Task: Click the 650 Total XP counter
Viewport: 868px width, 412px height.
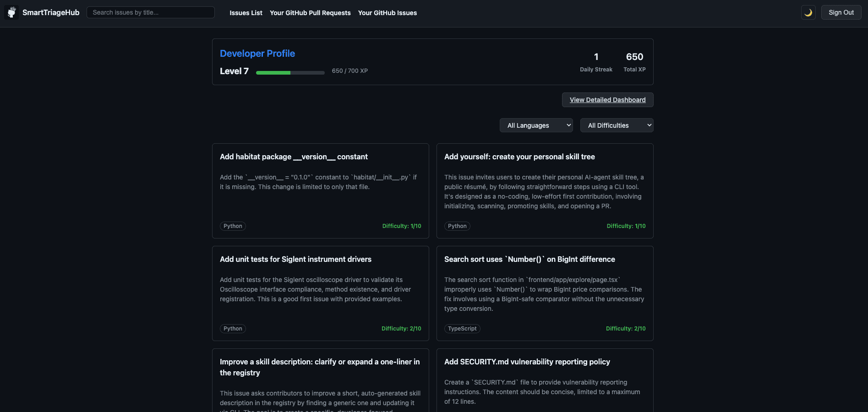Action: [x=634, y=62]
